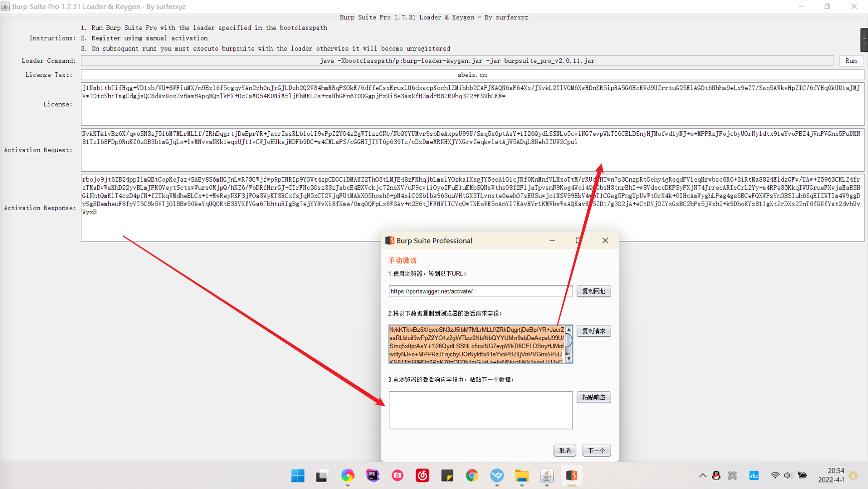The height and width of the screenshot is (489, 868).
Task: Click the 复制请求 (copy request) button
Action: (593, 331)
